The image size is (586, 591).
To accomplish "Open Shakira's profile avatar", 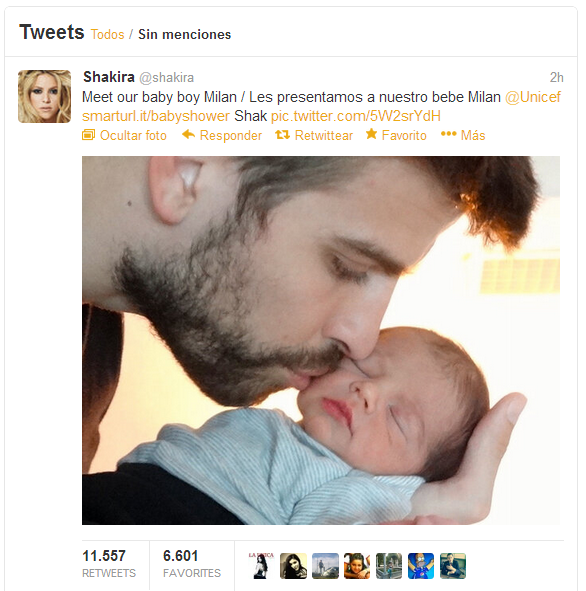I will (x=44, y=96).
